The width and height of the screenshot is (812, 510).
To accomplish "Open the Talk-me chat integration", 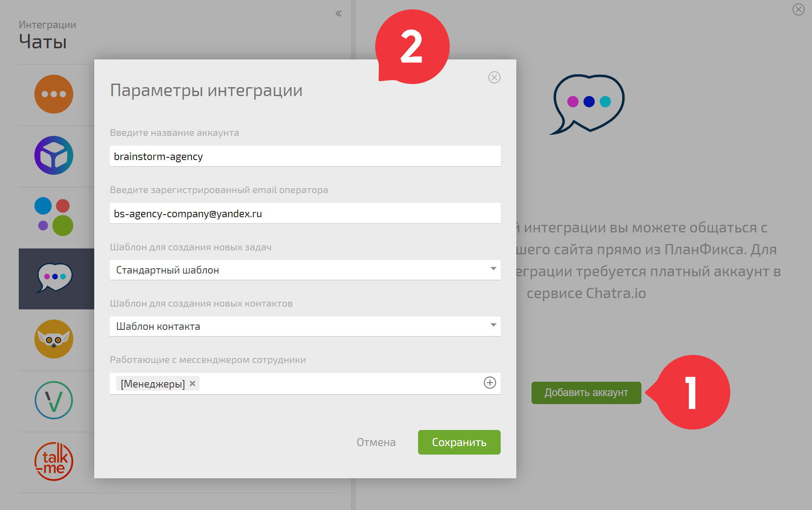I will point(54,462).
